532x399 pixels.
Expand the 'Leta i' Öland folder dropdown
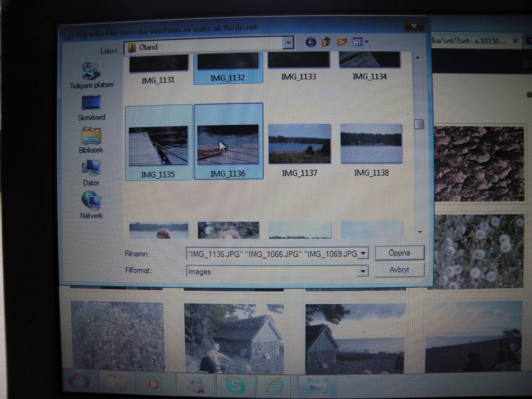pos(288,43)
